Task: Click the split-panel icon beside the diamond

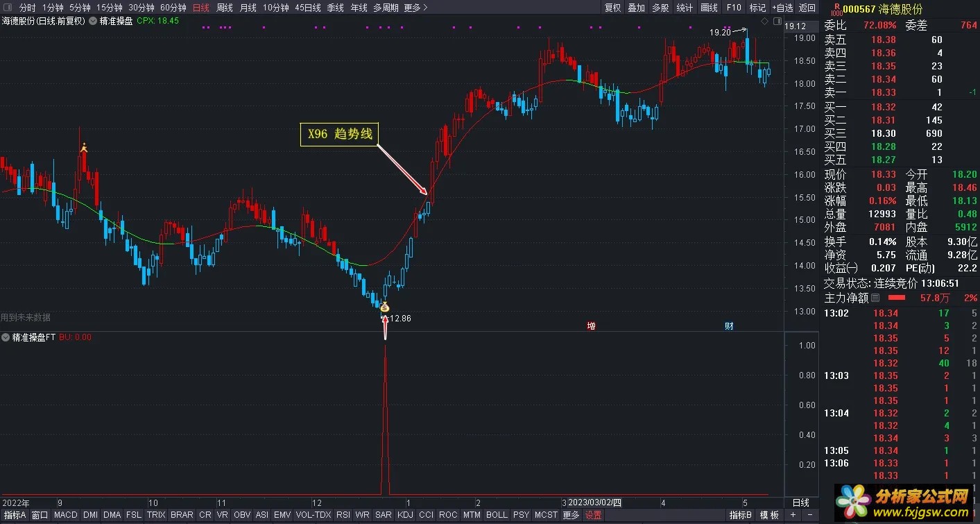Action: pyautogui.click(x=776, y=22)
